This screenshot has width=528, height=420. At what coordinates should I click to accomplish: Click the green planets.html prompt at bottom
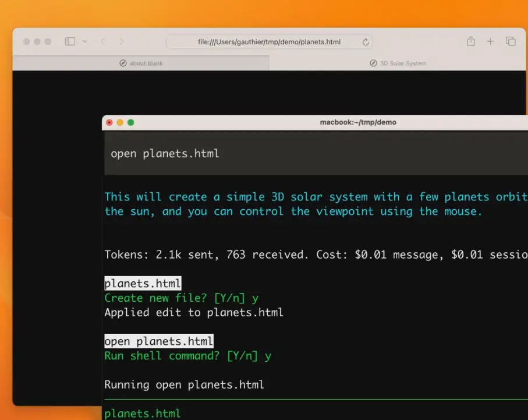[x=143, y=414]
